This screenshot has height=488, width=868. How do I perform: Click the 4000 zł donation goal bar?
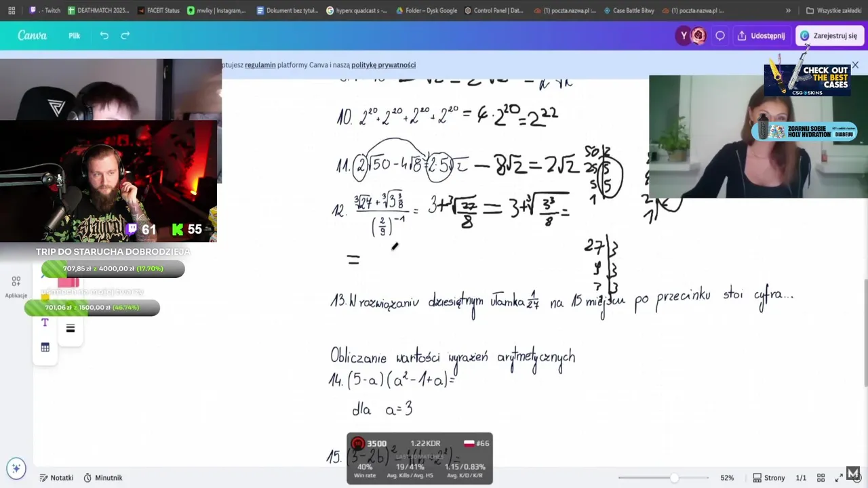(113, 269)
